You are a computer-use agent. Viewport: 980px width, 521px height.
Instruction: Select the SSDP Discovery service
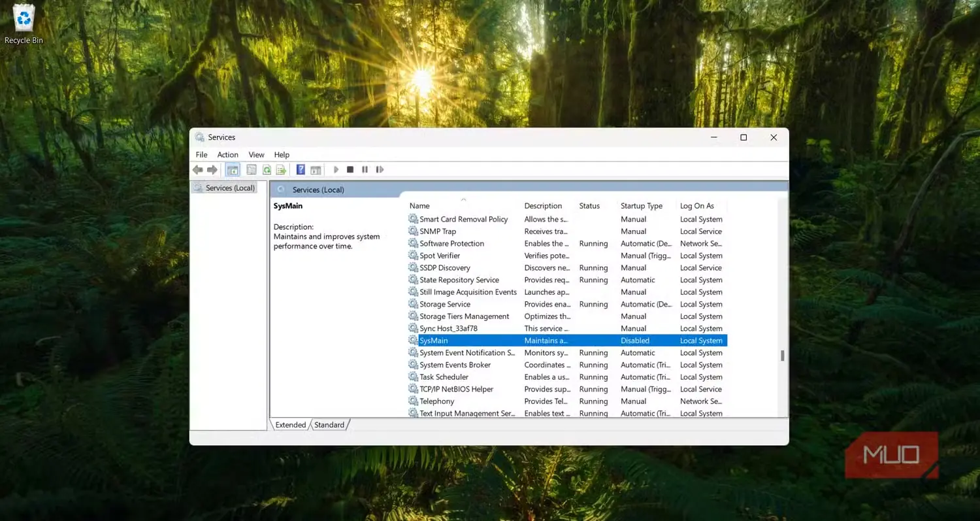(x=567, y=268)
